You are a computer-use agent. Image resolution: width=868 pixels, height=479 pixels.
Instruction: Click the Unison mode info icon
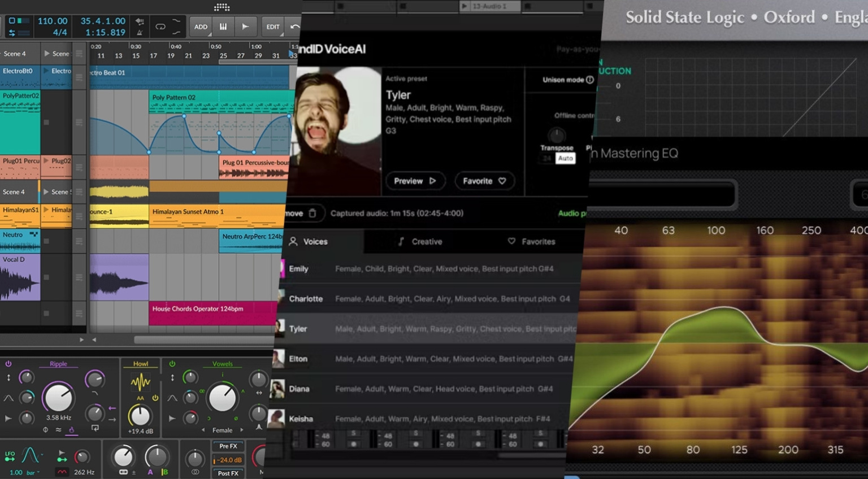(590, 80)
